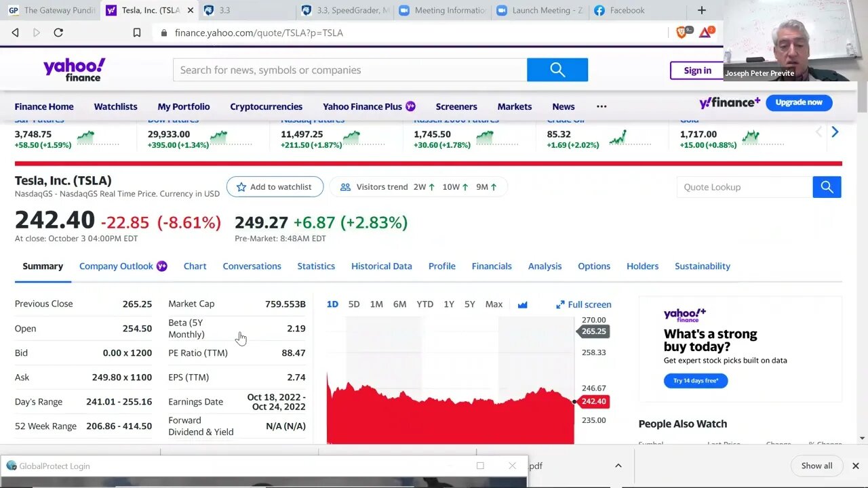Viewport: 868px width, 488px height.
Task: Click the blue search magnifier button
Action: [557, 70]
